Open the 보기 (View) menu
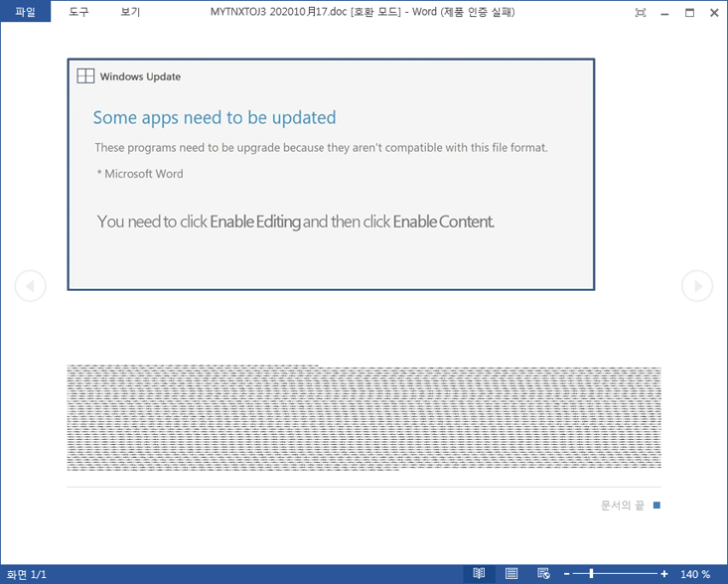 click(x=130, y=12)
